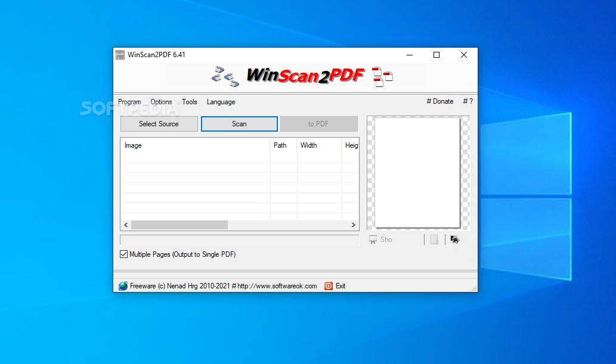Open the http://www.softwareok.com link
Image resolution: width=616 pixels, height=364 pixels.
277,286
